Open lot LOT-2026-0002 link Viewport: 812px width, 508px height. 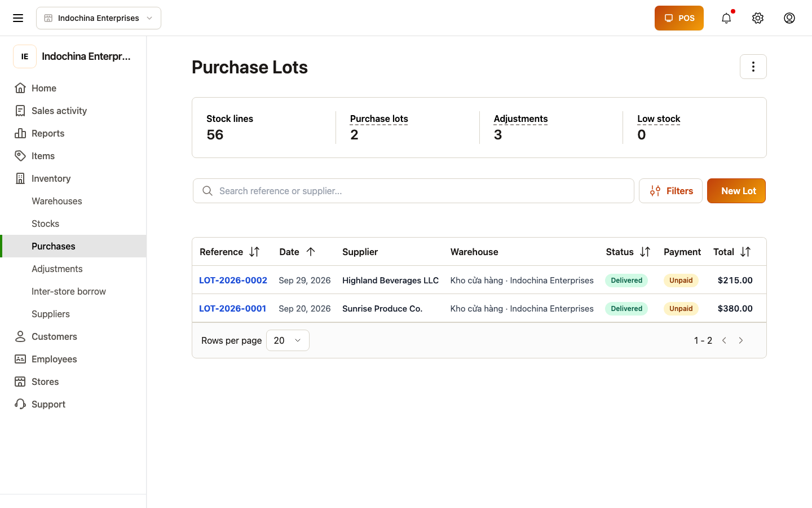233,280
